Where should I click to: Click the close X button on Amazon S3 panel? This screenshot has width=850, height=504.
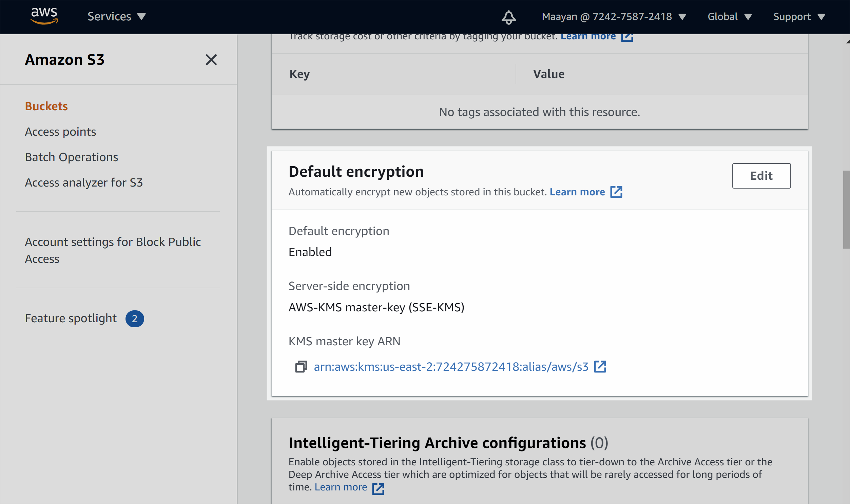tap(211, 59)
